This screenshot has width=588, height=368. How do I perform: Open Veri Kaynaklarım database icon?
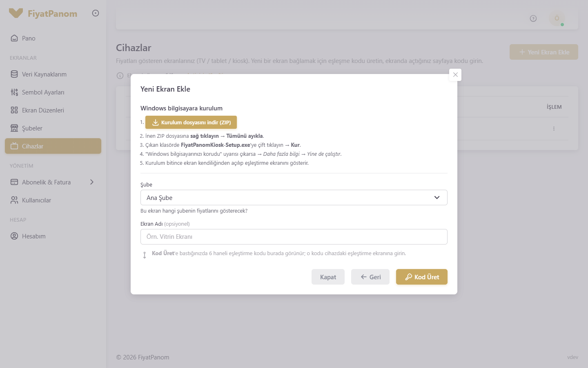(14, 74)
